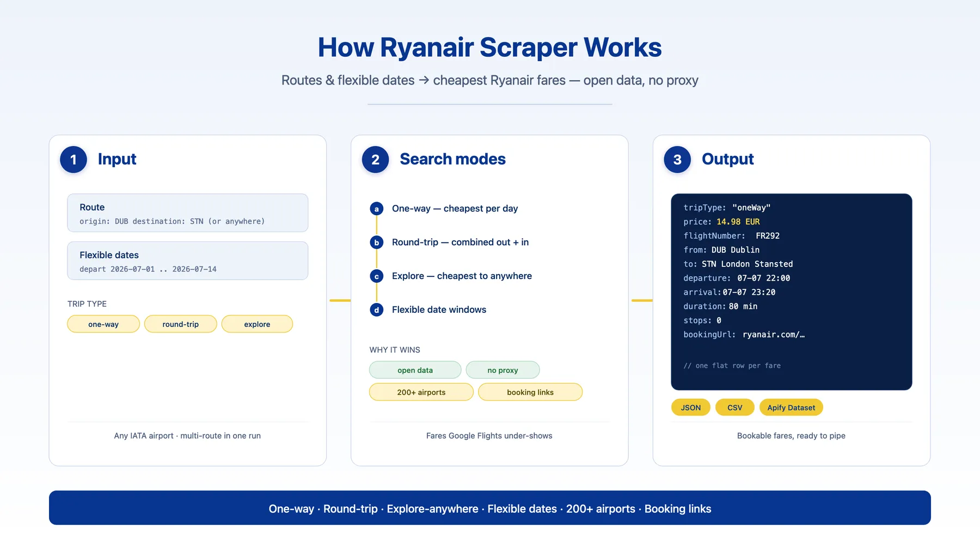Click the circled 'd' bullet for Flexible date windows
Screen dimensions: 980x552
click(376, 310)
